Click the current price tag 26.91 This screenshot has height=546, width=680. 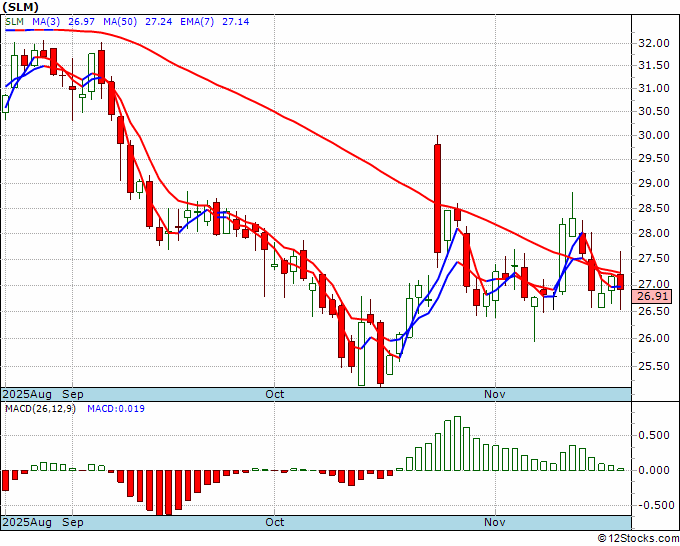(651, 297)
